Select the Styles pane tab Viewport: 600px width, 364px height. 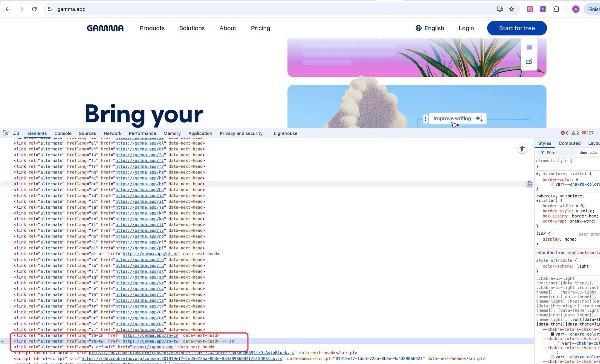(545, 143)
